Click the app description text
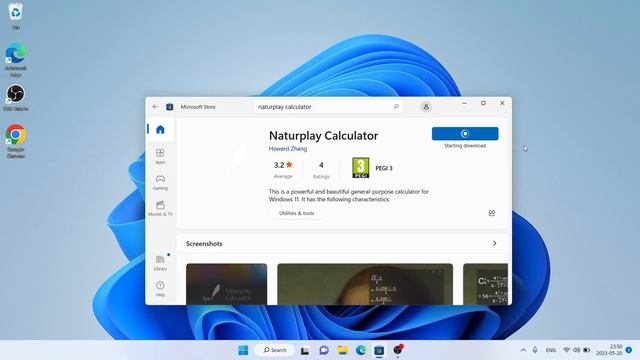 pos(349,196)
